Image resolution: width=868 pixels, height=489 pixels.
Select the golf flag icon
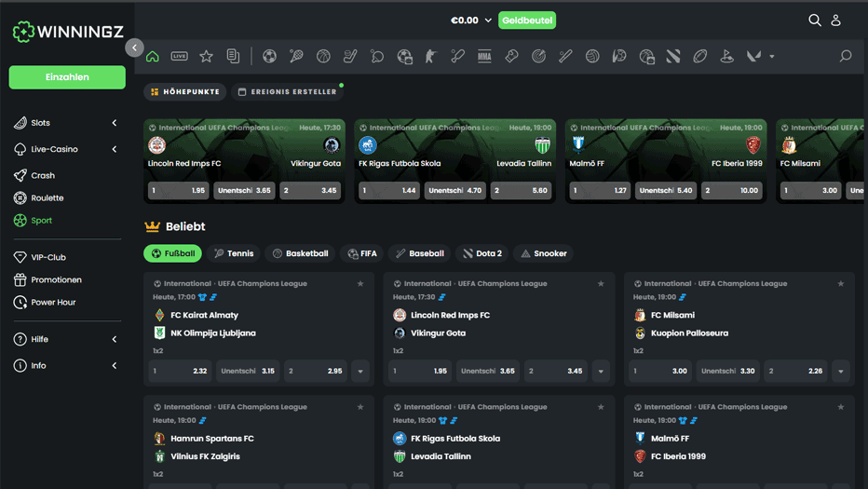click(x=726, y=56)
